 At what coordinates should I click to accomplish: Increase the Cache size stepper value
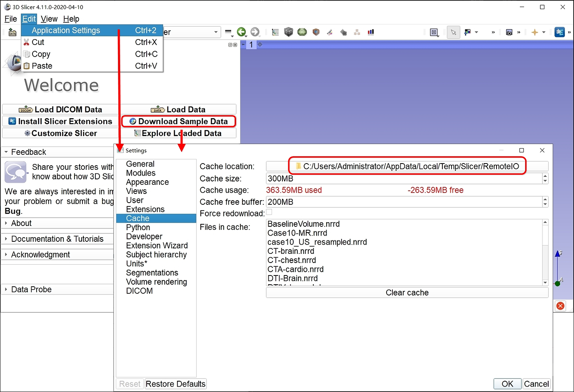click(x=545, y=176)
